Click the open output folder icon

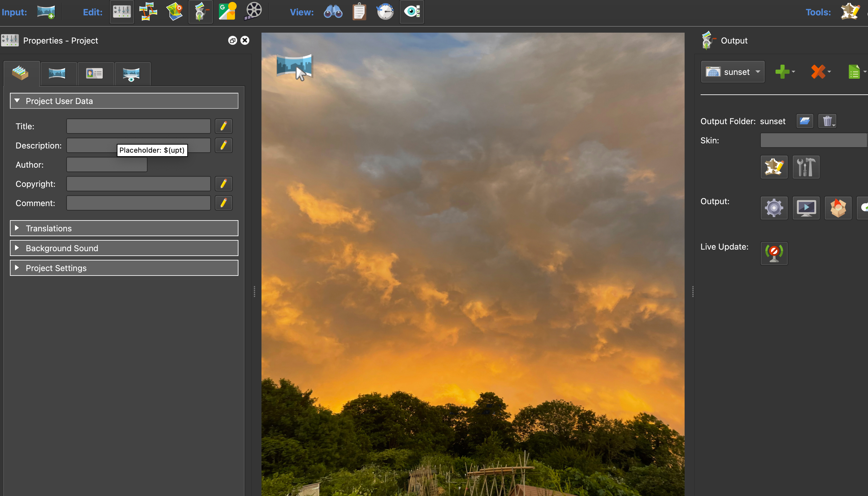tap(805, 121)
